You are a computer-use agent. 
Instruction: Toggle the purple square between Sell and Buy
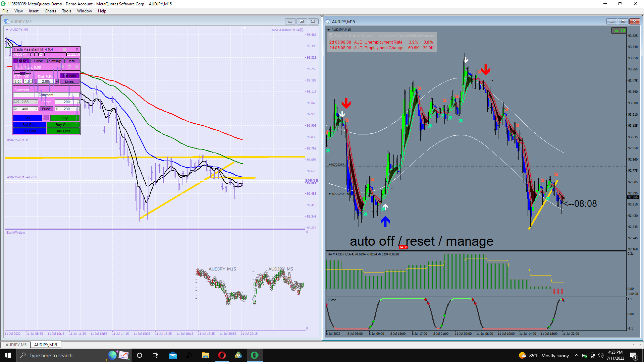(46, 118)
